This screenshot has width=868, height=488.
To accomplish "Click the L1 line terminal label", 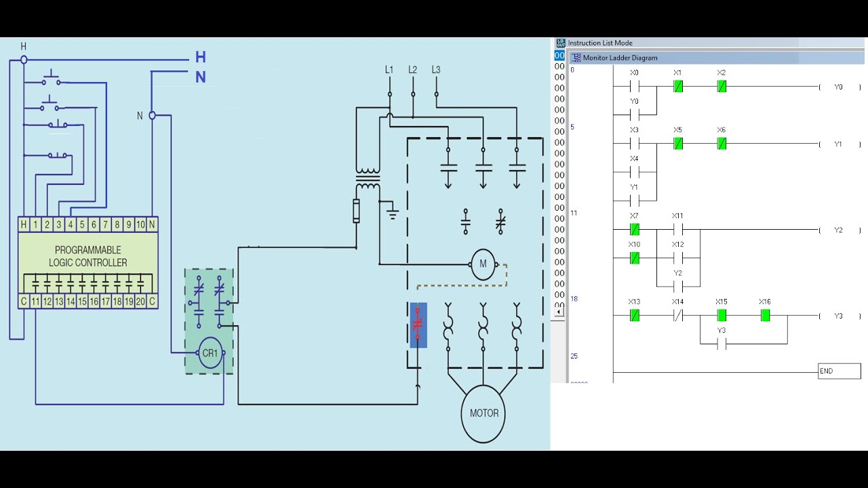I will click(389, 70).
